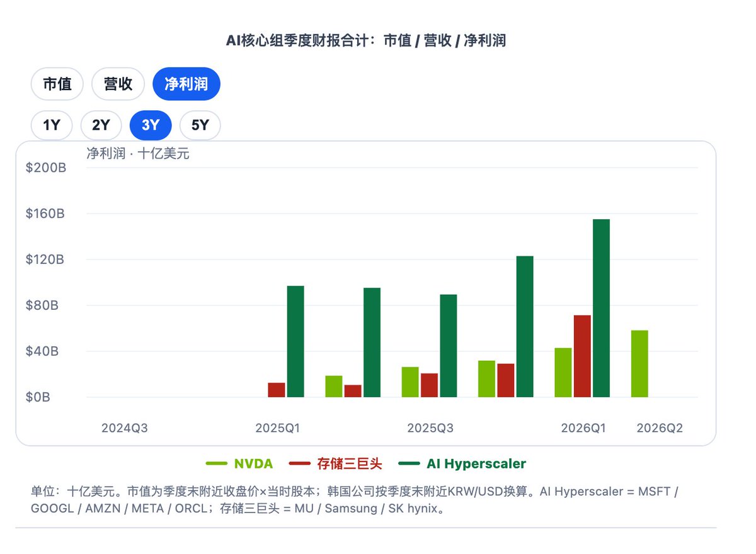The width and height of the screenshot is (756, 554).
Task: Click the 2025Q3 AI Hyperscaler dark green bar
Action: (x=449, y=346)
